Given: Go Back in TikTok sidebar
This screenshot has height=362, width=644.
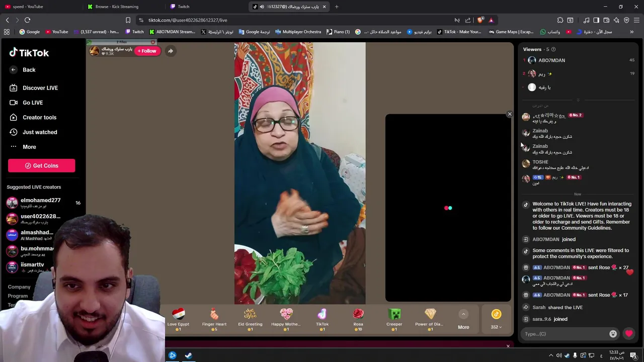Looking at the screenshot, I should [x=22, y=70].
